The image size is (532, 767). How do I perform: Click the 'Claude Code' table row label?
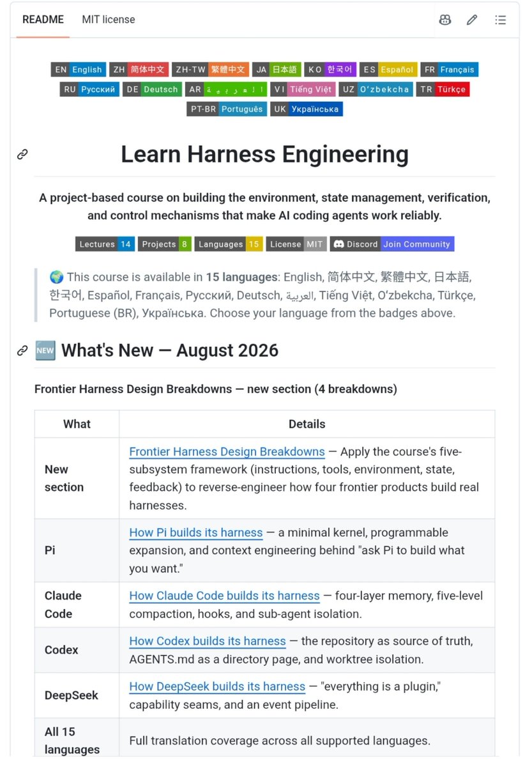click(x=63, y=605)
